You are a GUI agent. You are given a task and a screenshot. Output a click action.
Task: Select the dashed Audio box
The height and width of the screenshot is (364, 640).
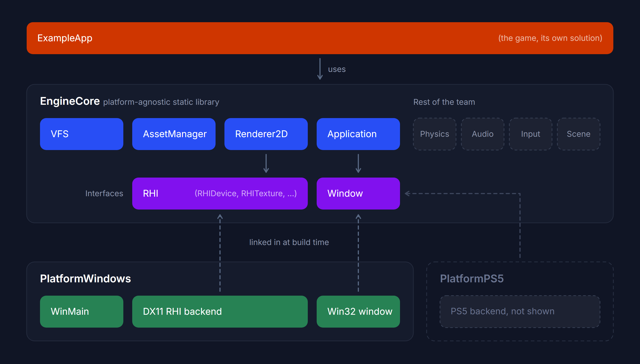pos(483,134)
